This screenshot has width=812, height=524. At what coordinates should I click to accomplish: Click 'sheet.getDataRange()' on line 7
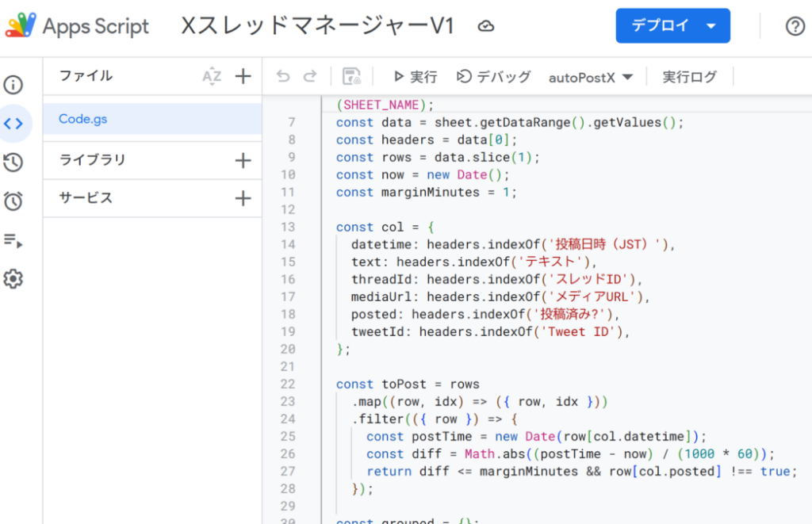[510, 123]
